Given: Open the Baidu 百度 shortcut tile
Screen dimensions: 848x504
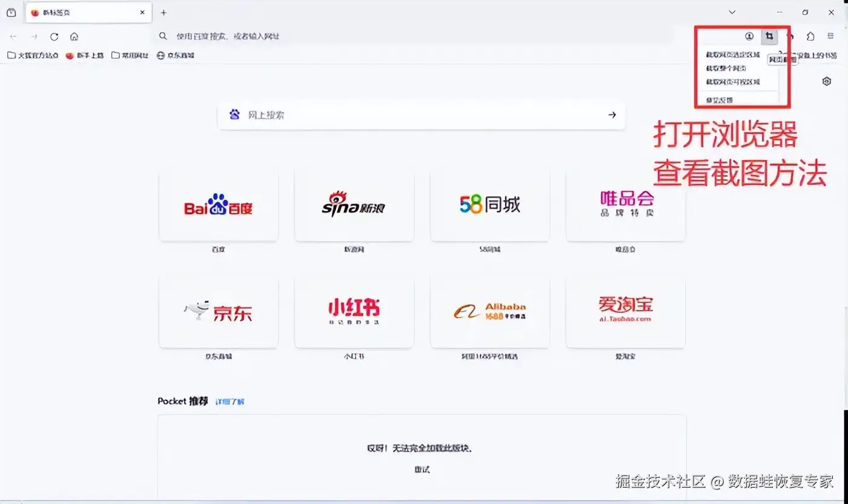Looking at the screenshot, I should tap(219, 206).
